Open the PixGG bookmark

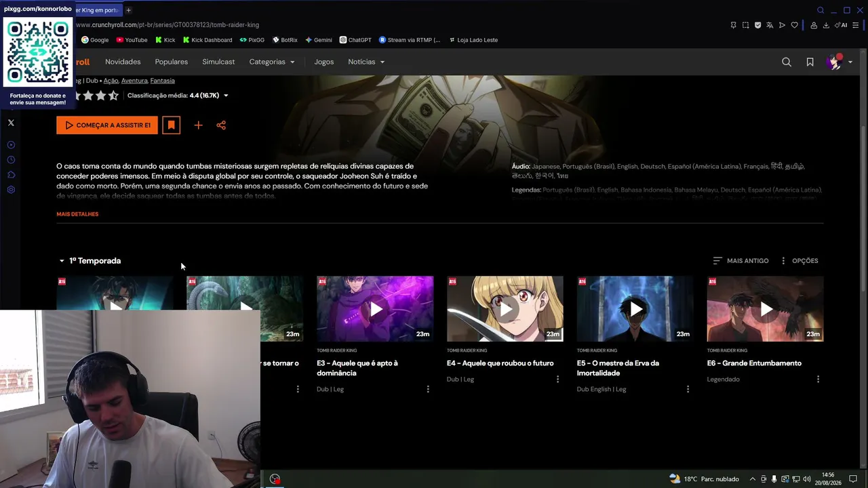coord(252,40)
